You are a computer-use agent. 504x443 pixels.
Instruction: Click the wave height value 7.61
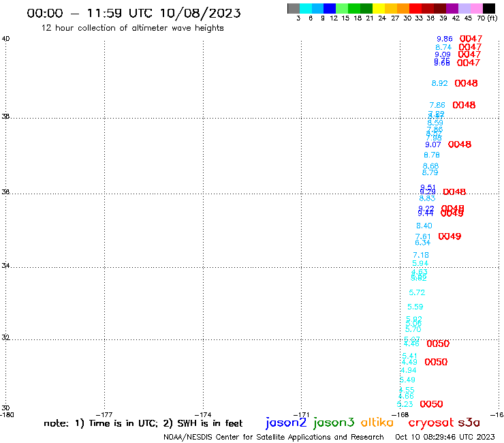coord(423,236)
